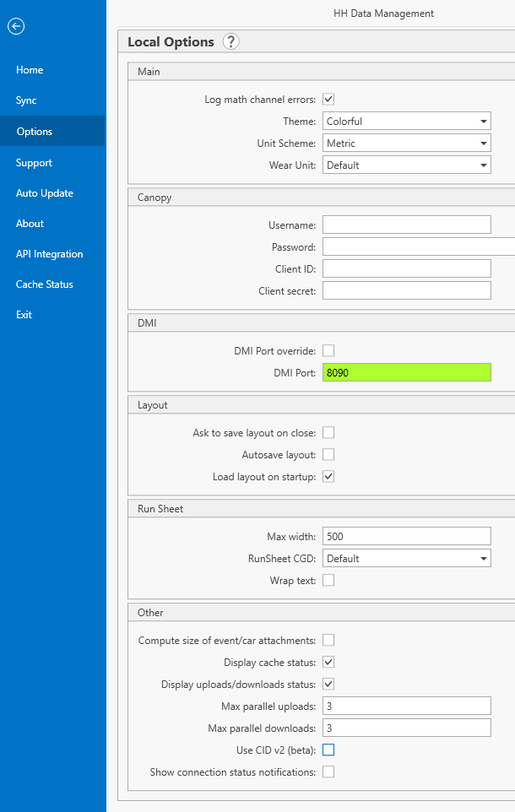Enable Wrap text checkbox
The height and width of the screenshot is (812, 515).
tap(328, 580)
